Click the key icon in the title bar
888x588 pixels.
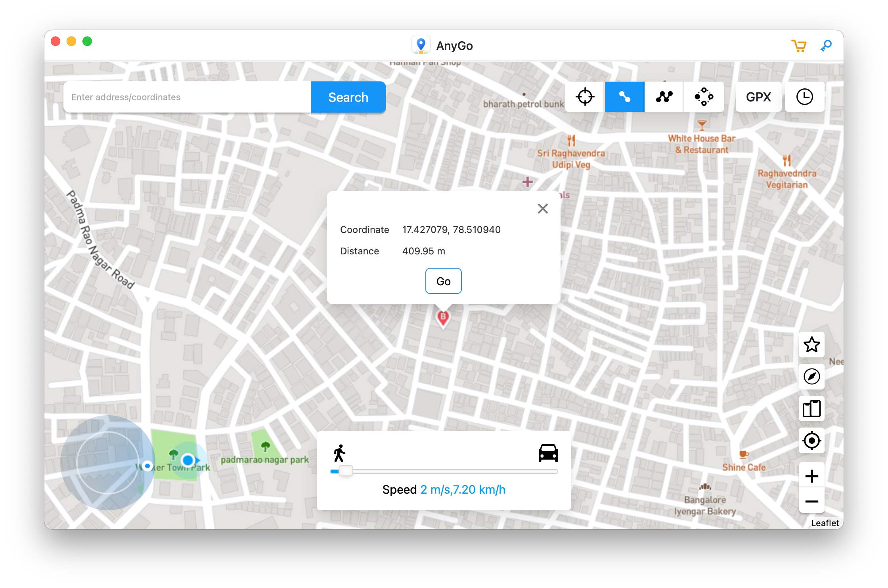pos(826,46)
